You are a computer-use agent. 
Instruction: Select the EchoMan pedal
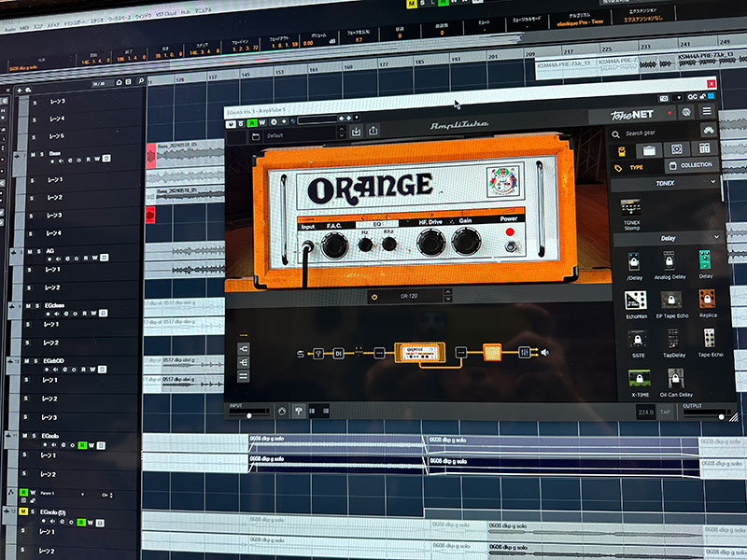click(x=636, y=305)
